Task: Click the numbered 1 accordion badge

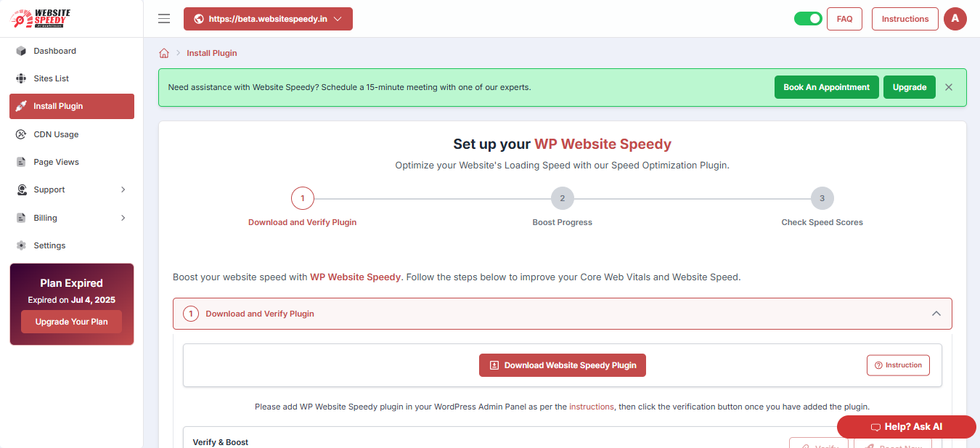Action: point(191,314)
